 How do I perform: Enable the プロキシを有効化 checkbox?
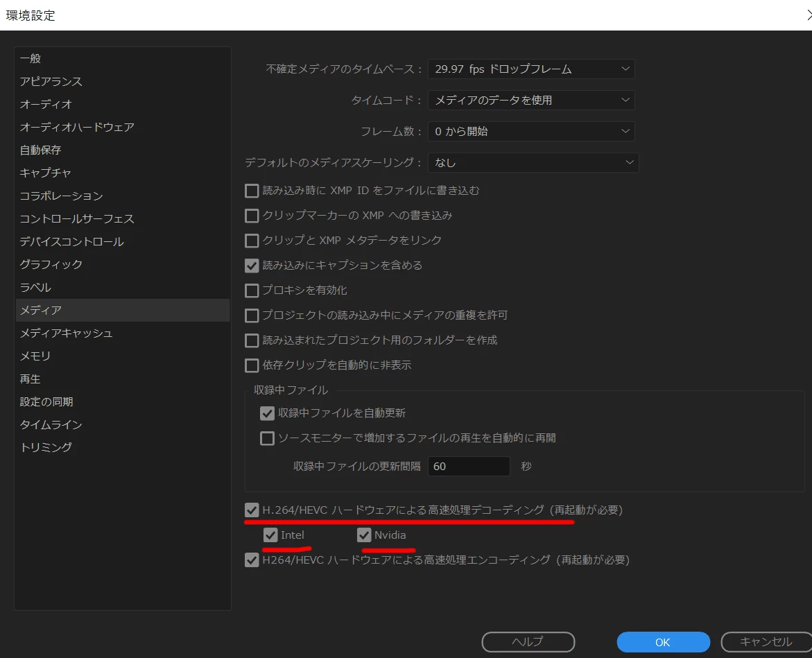pyautogui.click(x=252, y=291)
